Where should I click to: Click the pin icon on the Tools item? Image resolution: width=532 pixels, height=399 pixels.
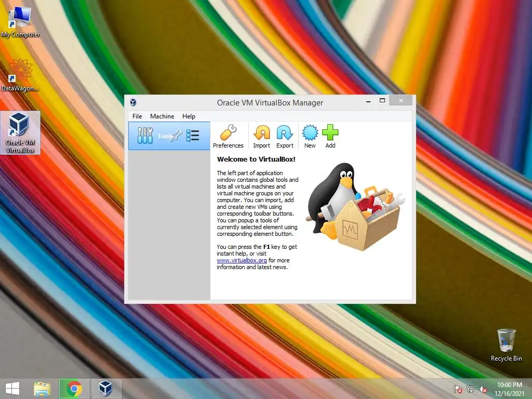tap(176, 136)
